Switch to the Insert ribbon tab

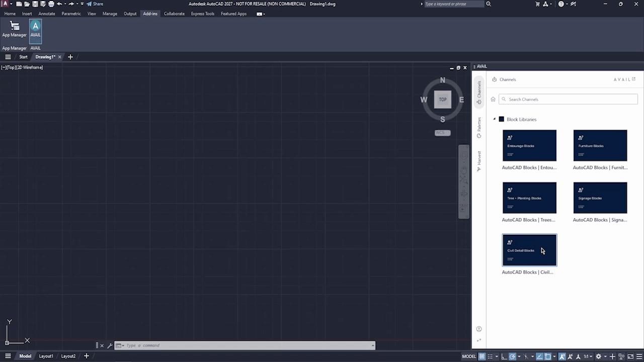point(27,14)
